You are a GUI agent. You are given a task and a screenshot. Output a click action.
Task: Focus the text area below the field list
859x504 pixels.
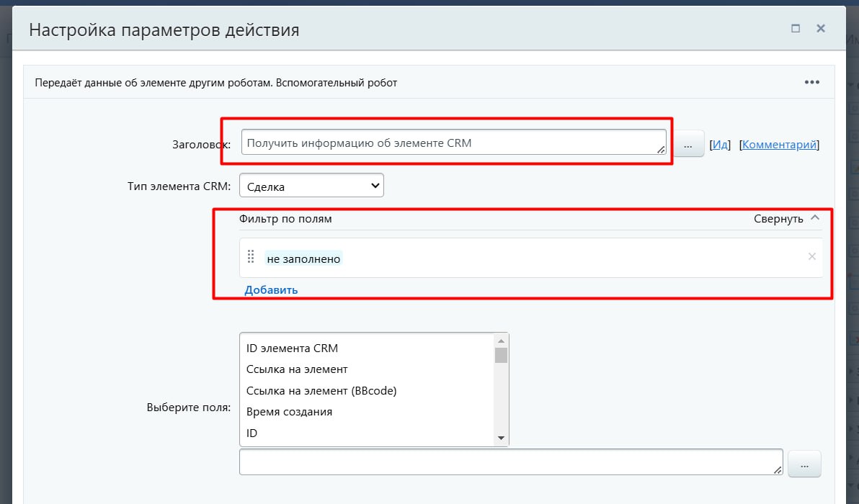pyautogui.click(x=510, y=462)
